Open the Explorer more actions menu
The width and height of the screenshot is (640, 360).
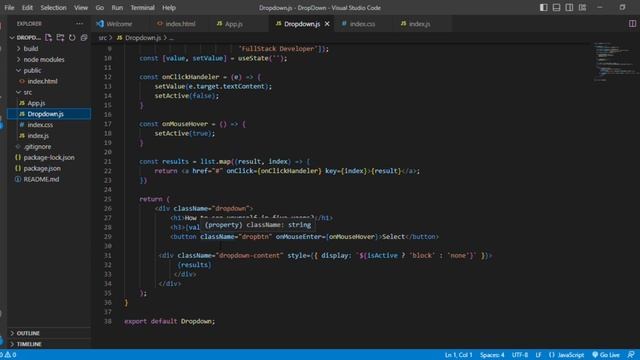79,24
